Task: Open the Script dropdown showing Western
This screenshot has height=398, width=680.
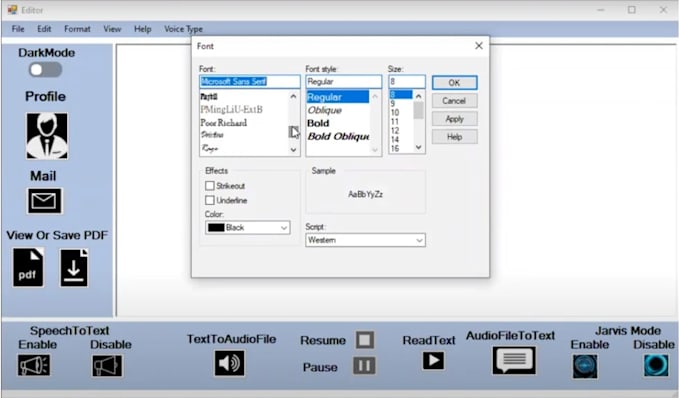Action: [x=365, y=240]
